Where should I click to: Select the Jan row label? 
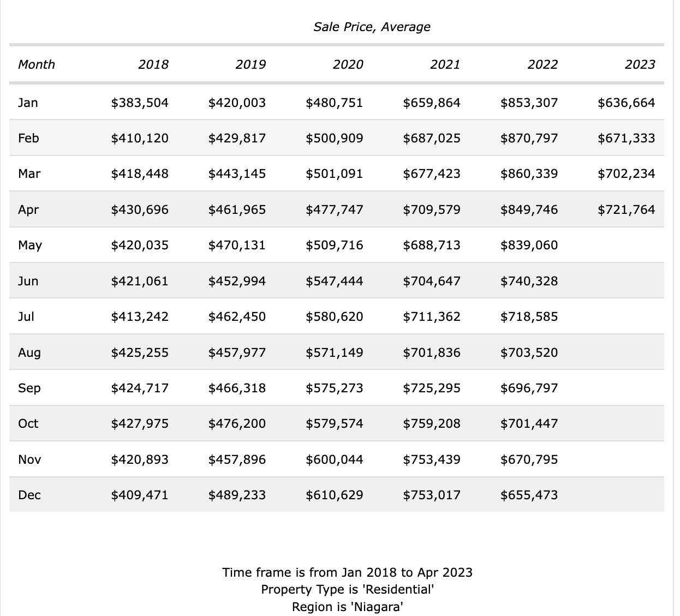28,103
